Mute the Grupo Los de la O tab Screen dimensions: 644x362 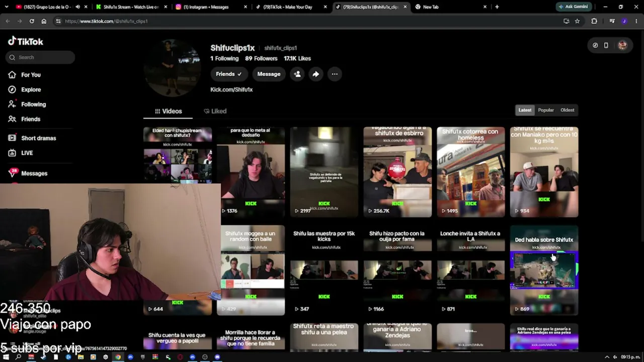tap(77, 7)
